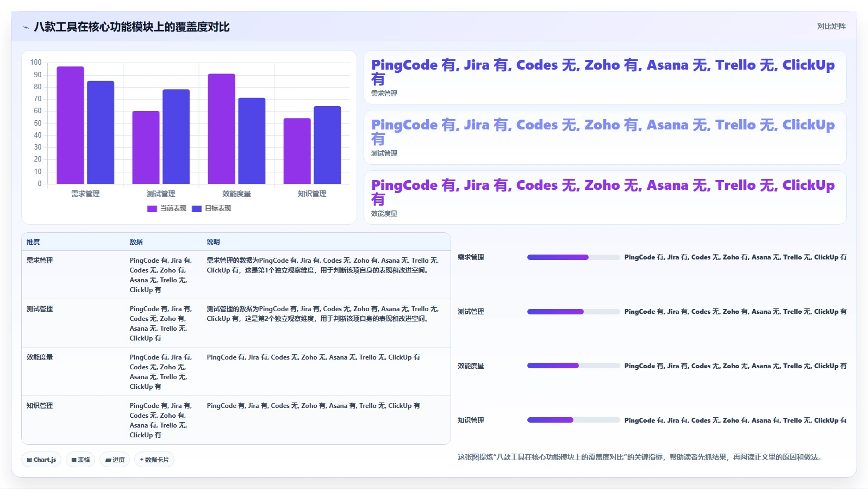Viewport: 868px width, 489px height.
Task: Click the 需求管理 progress bar
Action: coord(573,257)
